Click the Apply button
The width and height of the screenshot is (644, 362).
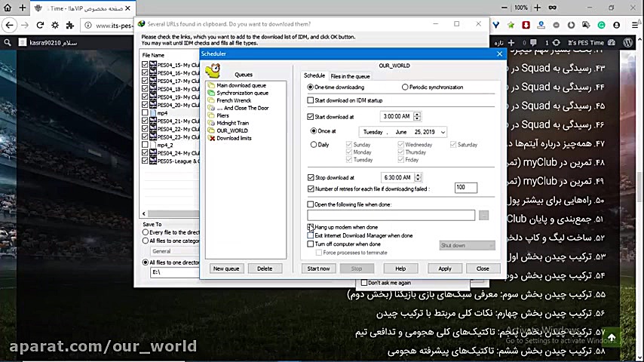445,268
